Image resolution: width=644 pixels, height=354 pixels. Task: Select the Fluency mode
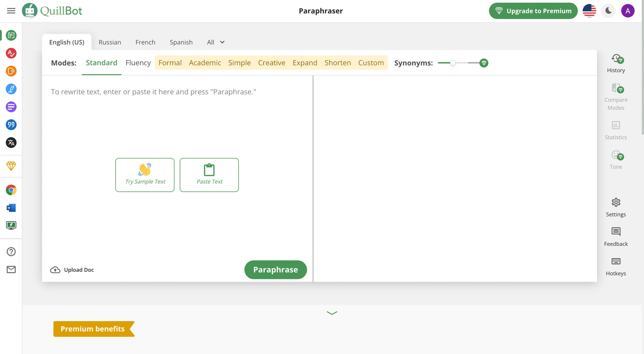coord(138,63)
